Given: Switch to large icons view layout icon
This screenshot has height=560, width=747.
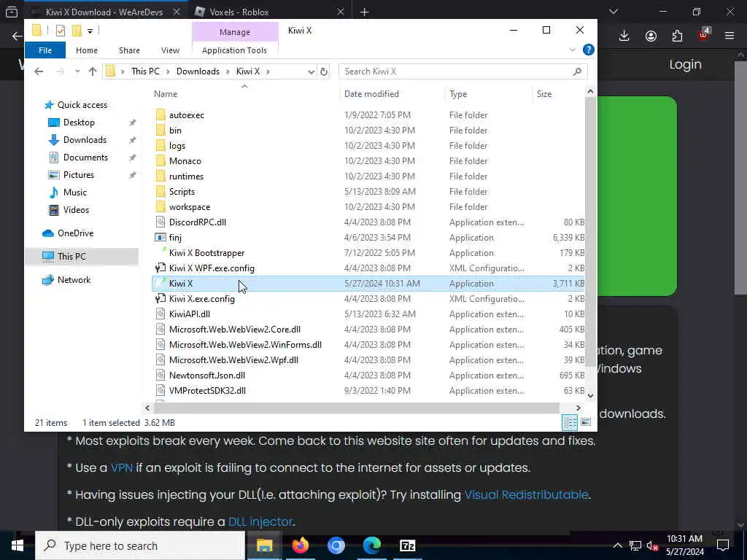Looking at the screenshot, I should tap(586, 422).
